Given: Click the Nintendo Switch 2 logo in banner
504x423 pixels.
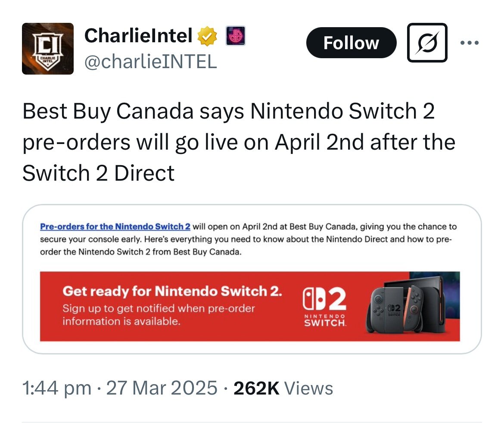Looking at the screenshot, I should [x=325, y=307].
